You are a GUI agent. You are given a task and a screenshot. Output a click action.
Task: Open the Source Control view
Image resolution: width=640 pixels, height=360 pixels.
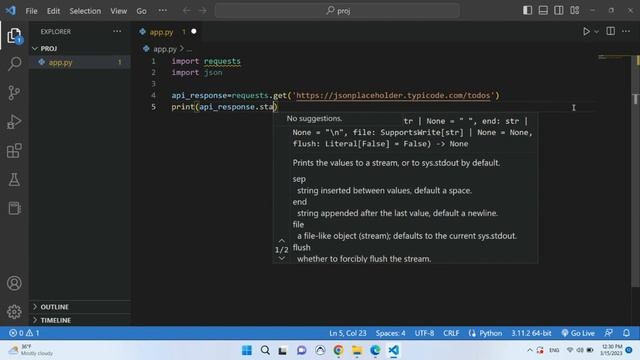[x=14, y=93]
